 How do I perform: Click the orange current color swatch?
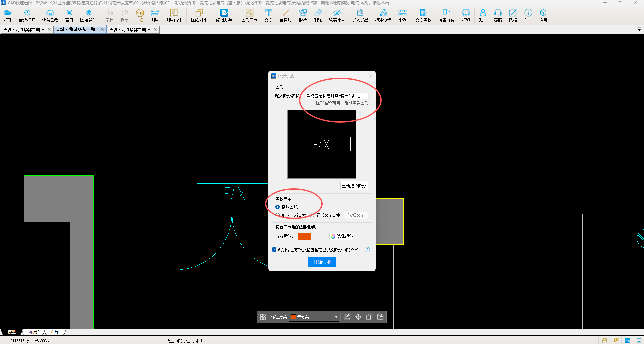pos(304,236)
